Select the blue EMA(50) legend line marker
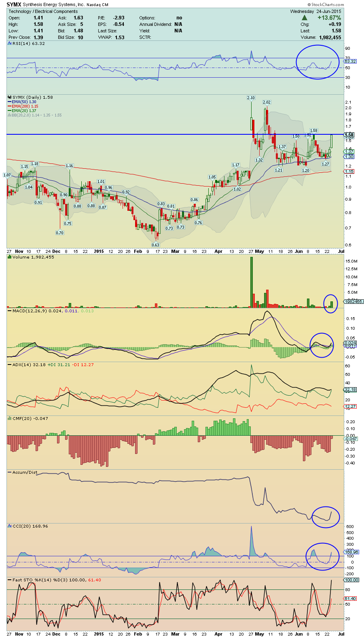Screen dimensions: 364x638 [9, 102]
